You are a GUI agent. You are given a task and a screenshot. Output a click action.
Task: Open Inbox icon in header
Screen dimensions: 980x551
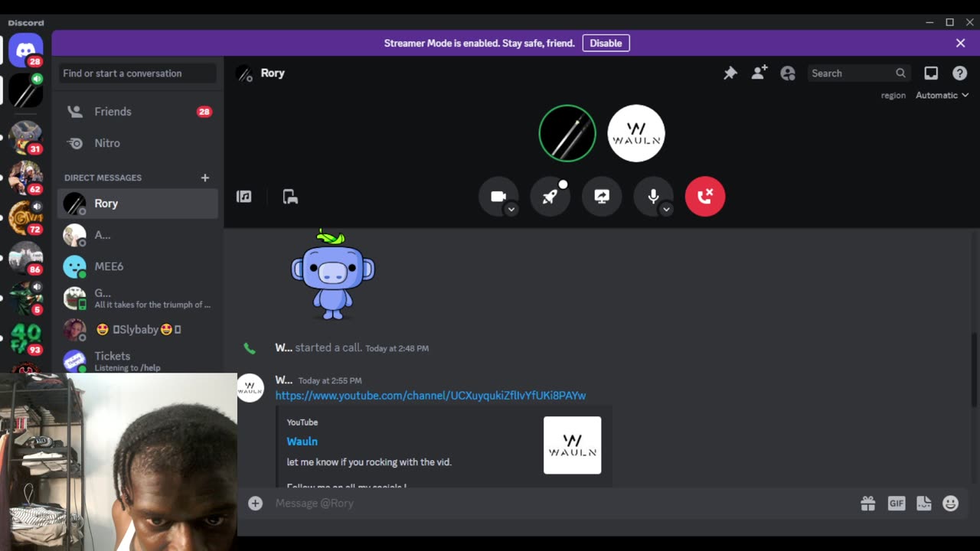(x=931, y=73)
